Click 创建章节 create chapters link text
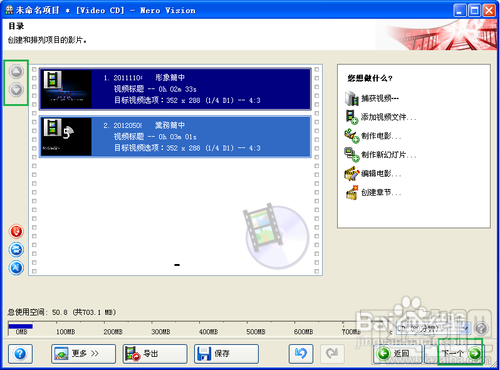 (x=381, y=192)
